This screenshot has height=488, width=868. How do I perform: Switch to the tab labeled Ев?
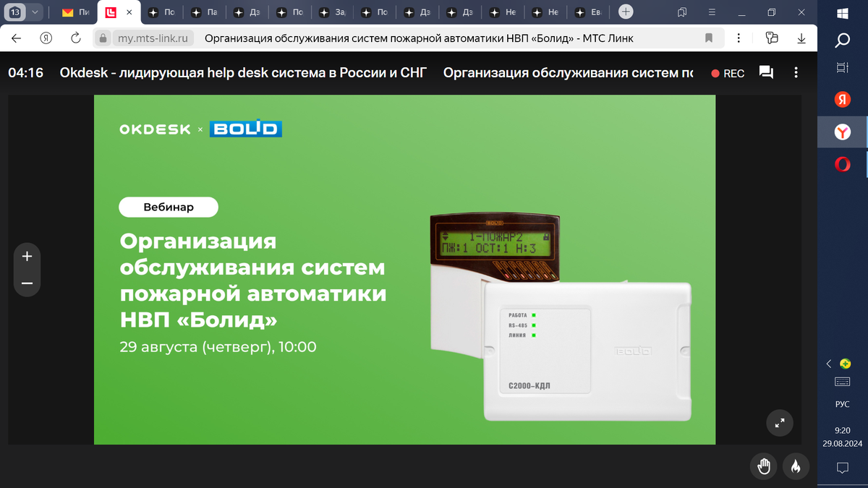[x=588, y=12]
